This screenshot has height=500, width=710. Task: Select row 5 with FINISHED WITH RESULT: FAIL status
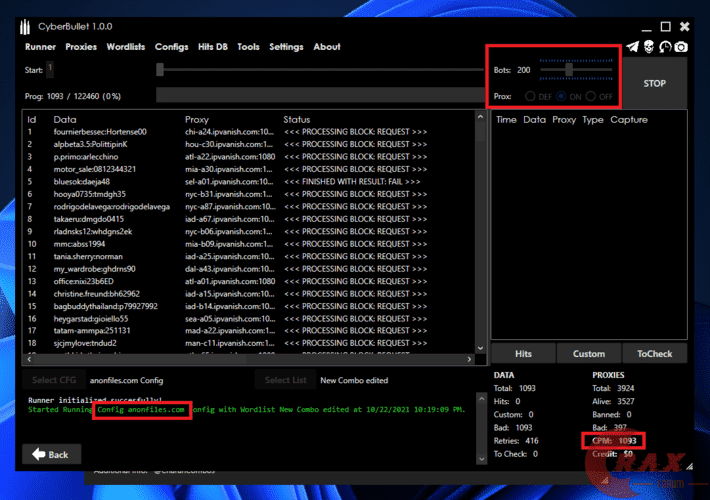coord(249,182)
